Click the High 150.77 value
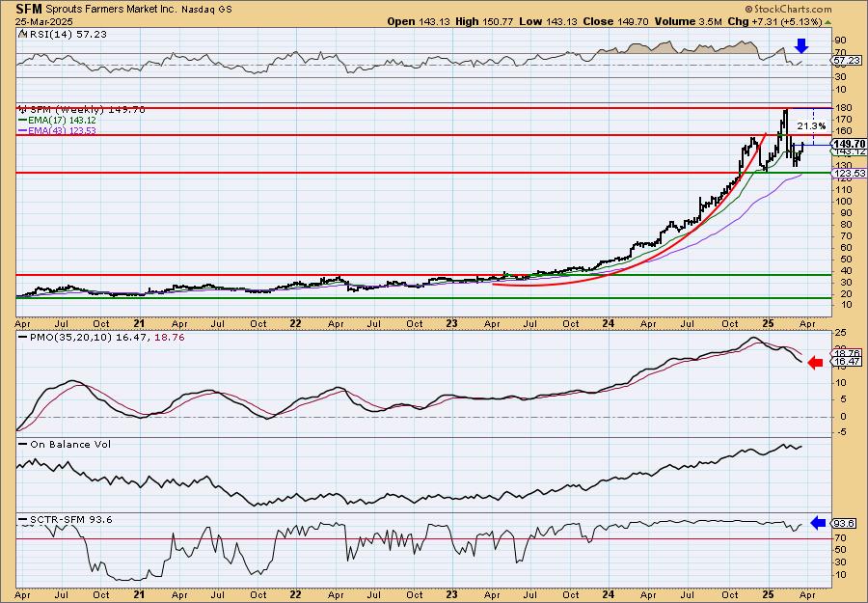This screenshot has height=603, width=868. click(484, 21)
